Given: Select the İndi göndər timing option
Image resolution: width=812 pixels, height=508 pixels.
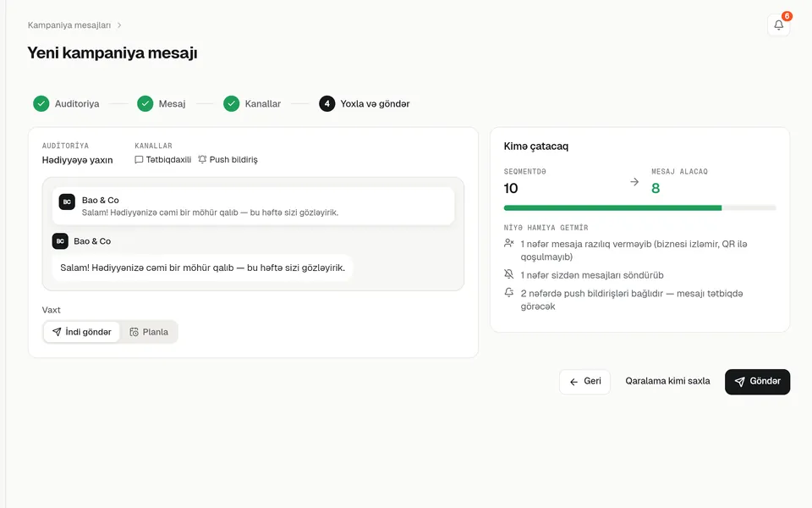Looking at the screenshot, I should (x=82, y=332).
